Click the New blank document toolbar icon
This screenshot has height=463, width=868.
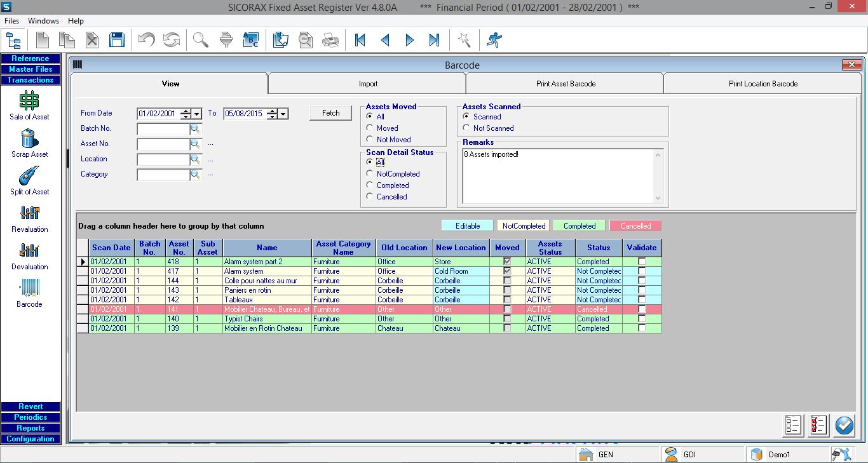tap(42, 41)
